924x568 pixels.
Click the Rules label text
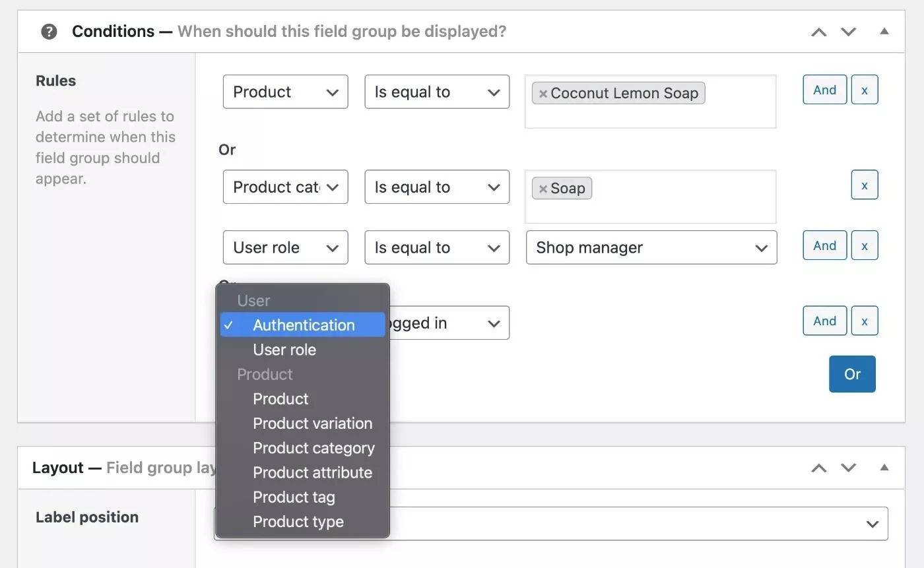[x=56, y=81]
